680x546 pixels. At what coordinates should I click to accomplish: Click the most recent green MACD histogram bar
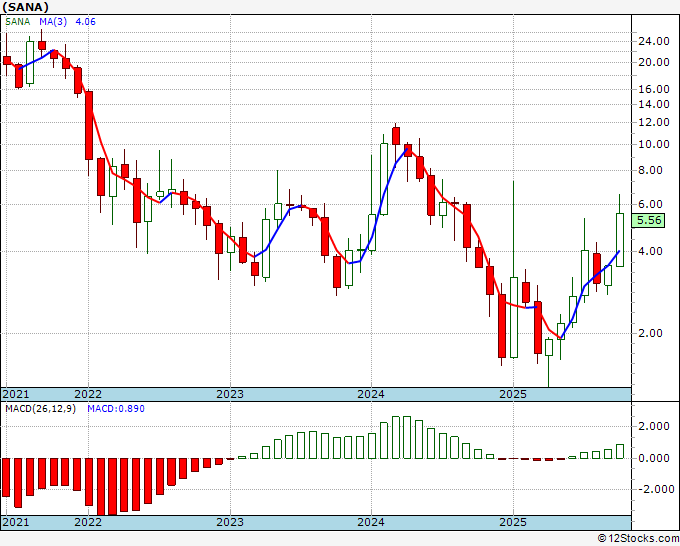[620, 451]
